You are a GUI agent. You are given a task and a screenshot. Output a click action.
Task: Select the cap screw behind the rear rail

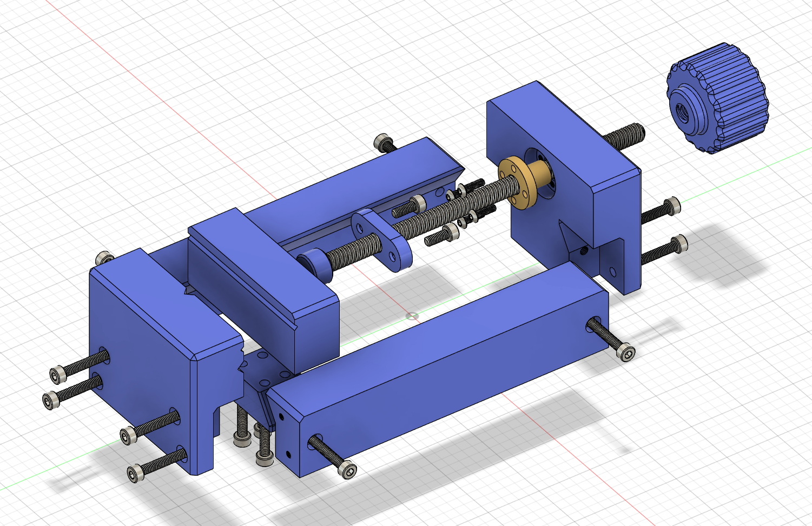click(385, 143)
